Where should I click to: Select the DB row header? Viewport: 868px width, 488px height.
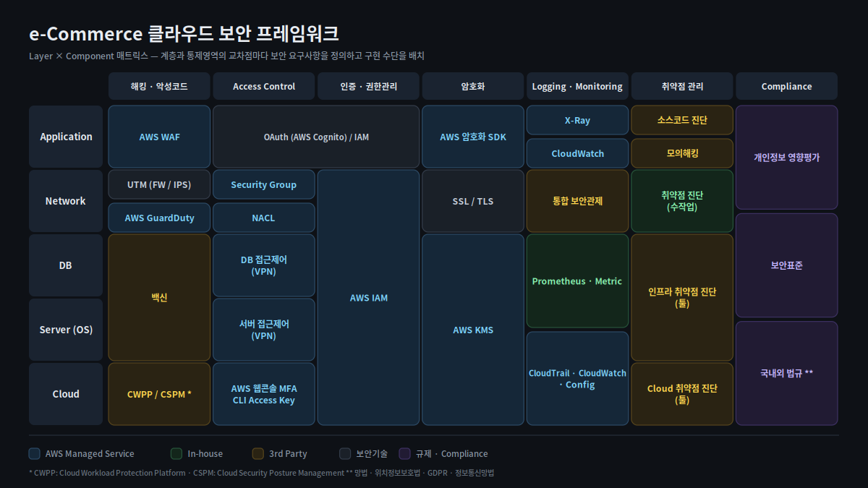tap(66, 265)
